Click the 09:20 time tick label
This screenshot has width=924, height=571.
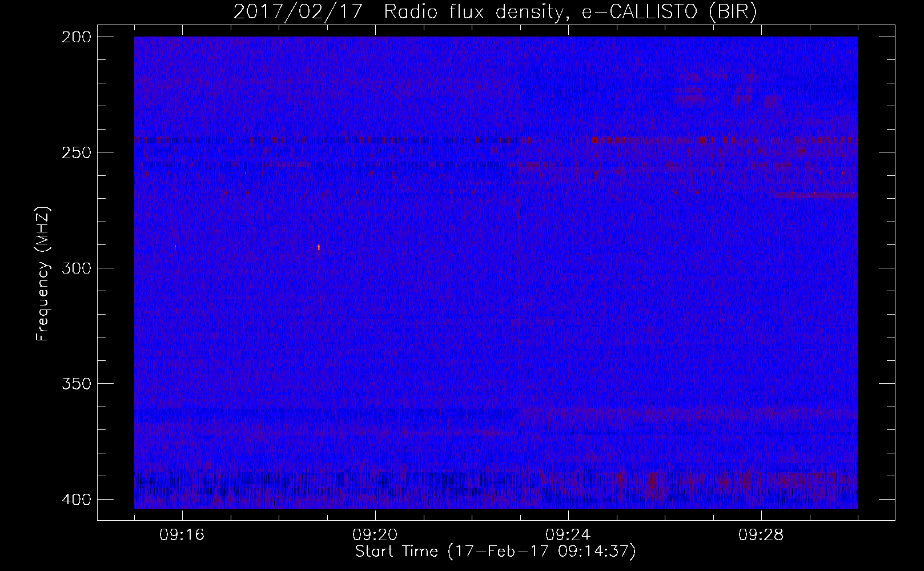tap(376, 535)
